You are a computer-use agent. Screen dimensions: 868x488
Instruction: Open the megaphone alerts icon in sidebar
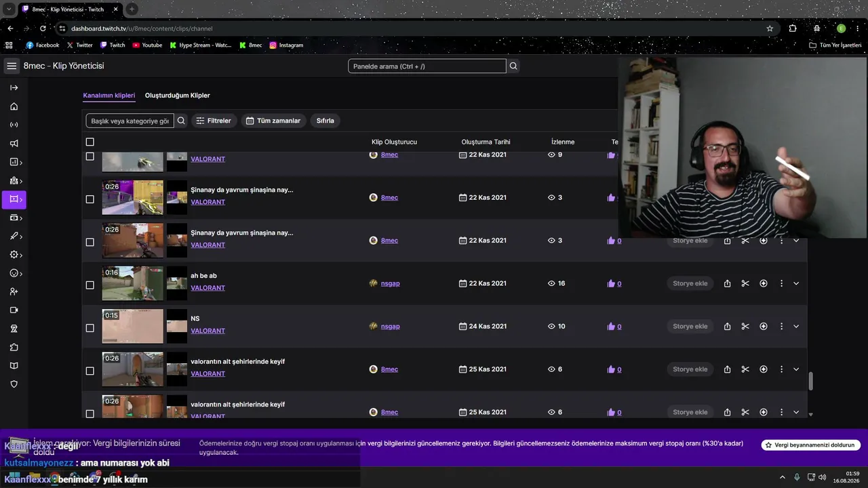tap(14, 144)
